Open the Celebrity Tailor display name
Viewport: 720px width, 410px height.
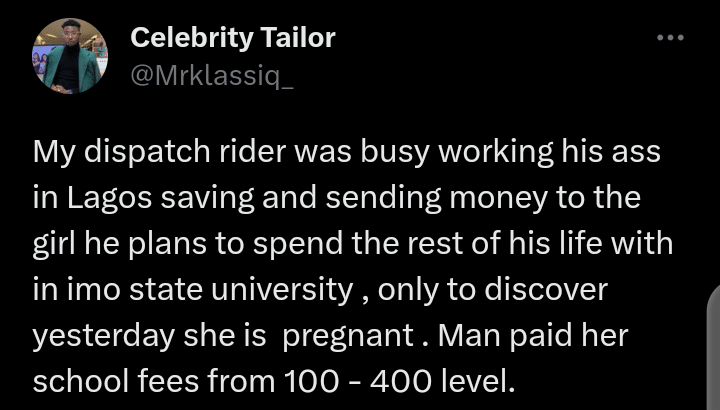point(233,39)
